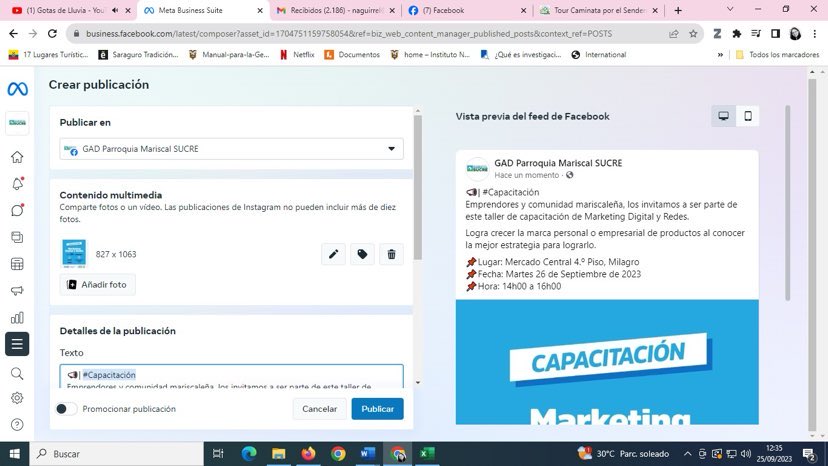This screenshot has height=466, width=828.
Task: Open the Insights bar chart icon
Action: tap(17, 318)
